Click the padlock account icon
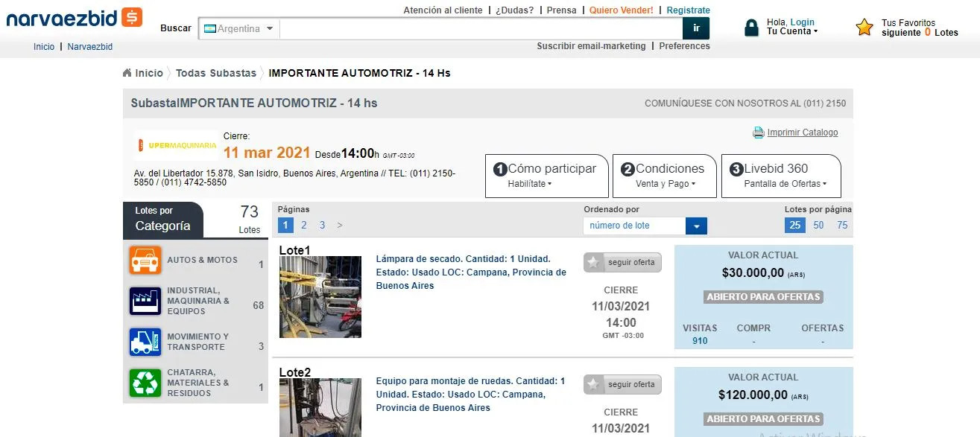The image size is (980, 437). click(x=751, y=28)
